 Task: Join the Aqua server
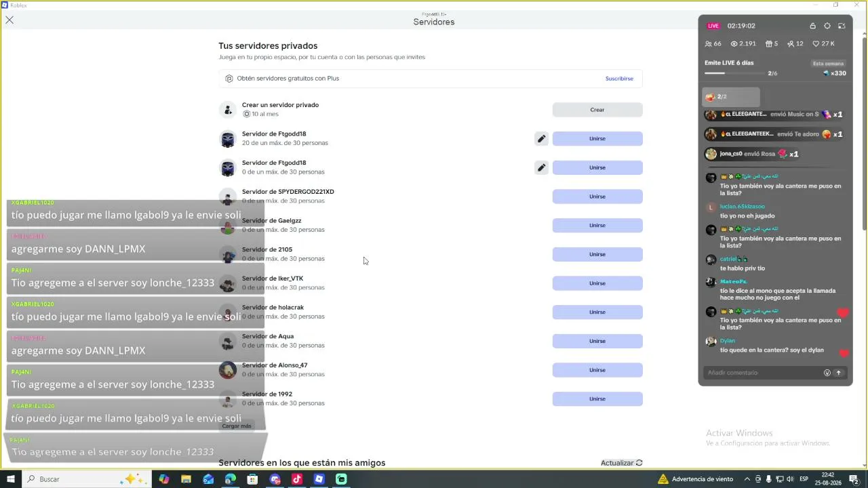(x=597, y=341)
